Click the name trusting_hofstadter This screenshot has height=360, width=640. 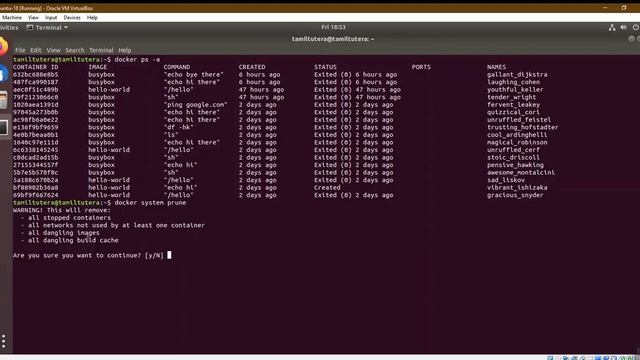pos(522,127)
